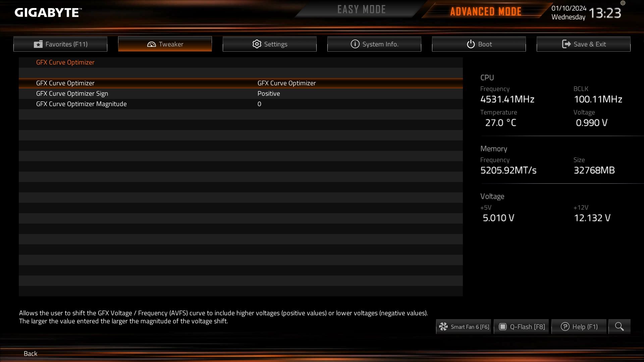Screen dimensions: 644x362
Task: Click the Favorites star folder icon
Action: click(38, 44)
